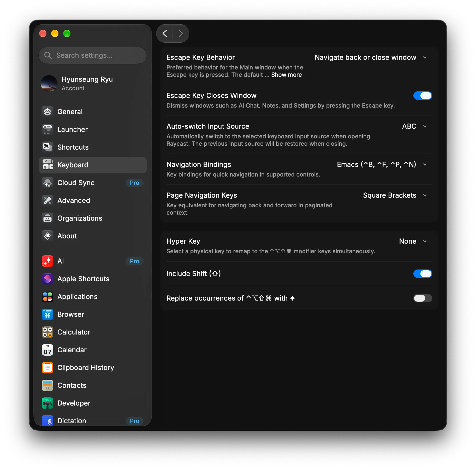476x469 pixels.
Task: Click the Advanced wrench icon
Action: tap(47, 201)
